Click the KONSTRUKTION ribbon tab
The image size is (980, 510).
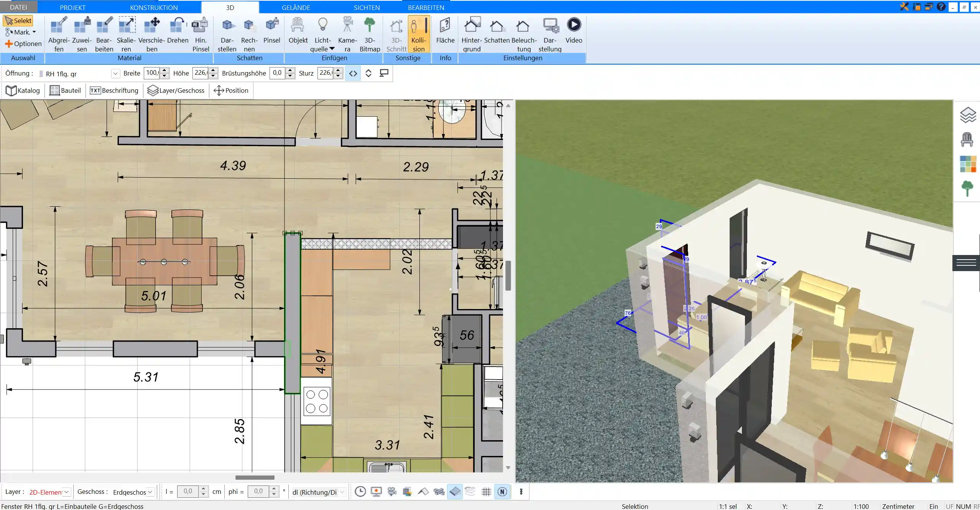click(x=153, y=7)
